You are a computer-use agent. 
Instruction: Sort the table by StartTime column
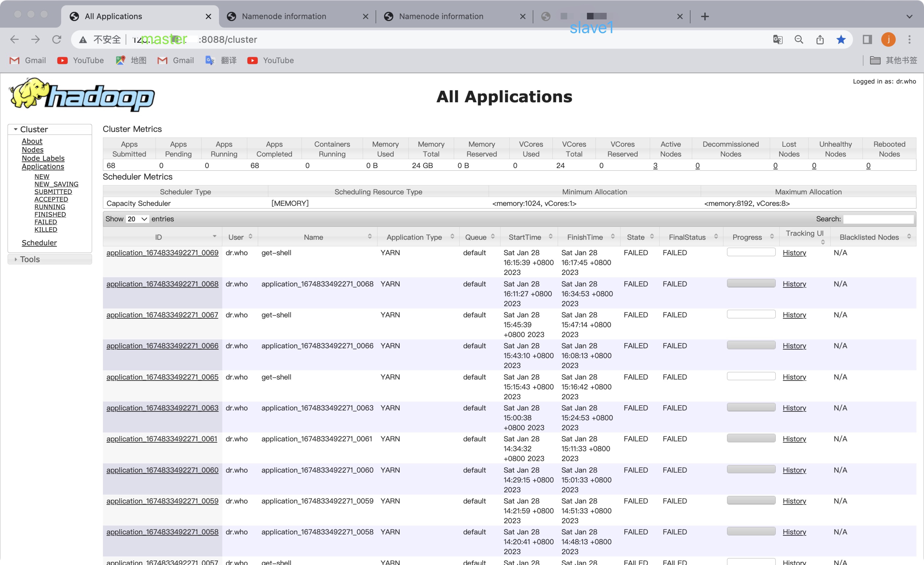pyautogui.click(x=529, y=237)
